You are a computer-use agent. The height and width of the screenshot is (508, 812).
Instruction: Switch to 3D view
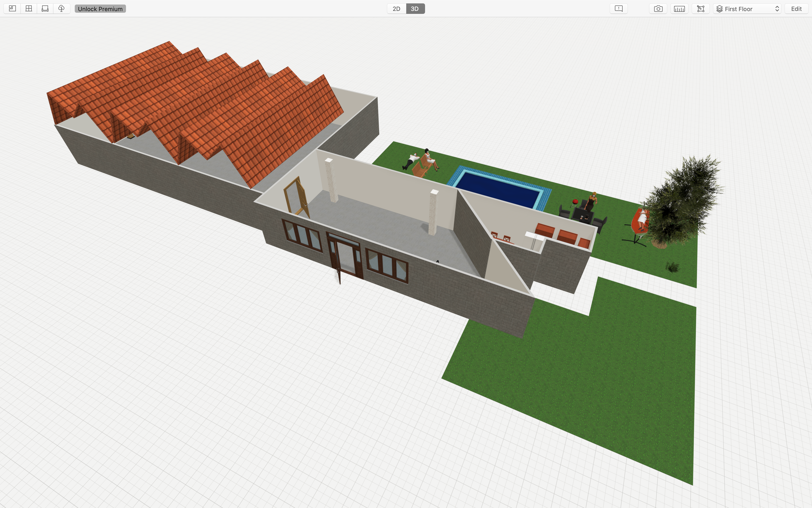click(415, 9)
